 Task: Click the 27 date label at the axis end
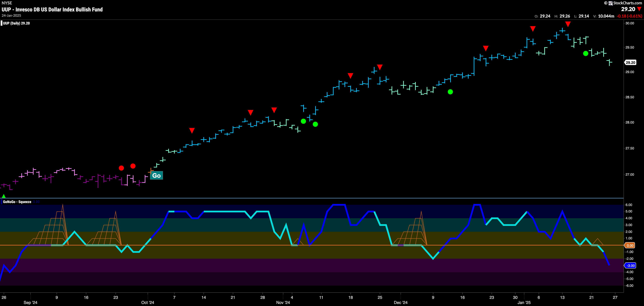615,297
